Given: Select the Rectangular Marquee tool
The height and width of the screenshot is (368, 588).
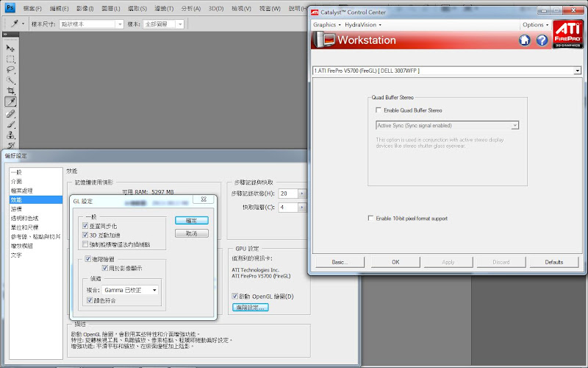Looking at the screenshot, I should (x=10, y=59).
